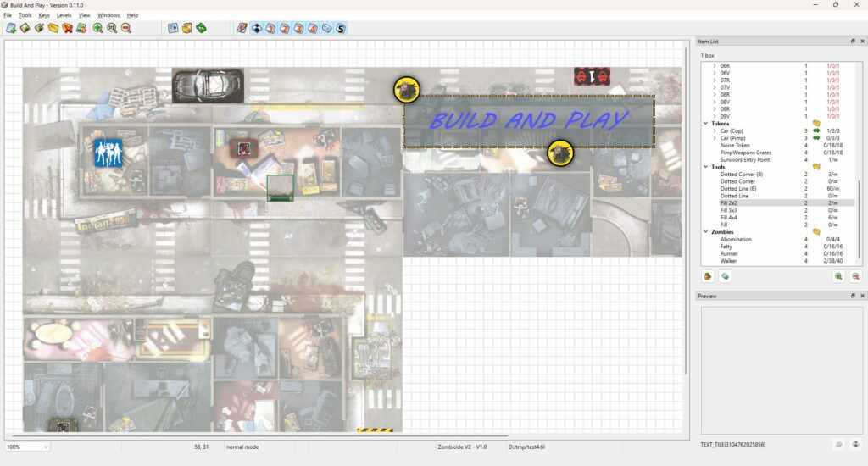Click the zoom in magnifier in the toolbar
868x466 pixels.
tap(98, 28)
